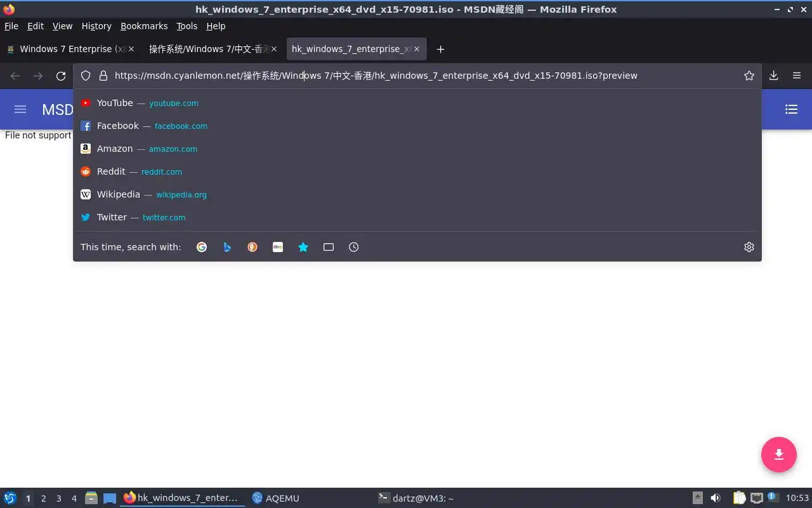The height and width of the screenshot is (508, 812).
Task: Open the File menu
Action: click(x=11, y=26)
